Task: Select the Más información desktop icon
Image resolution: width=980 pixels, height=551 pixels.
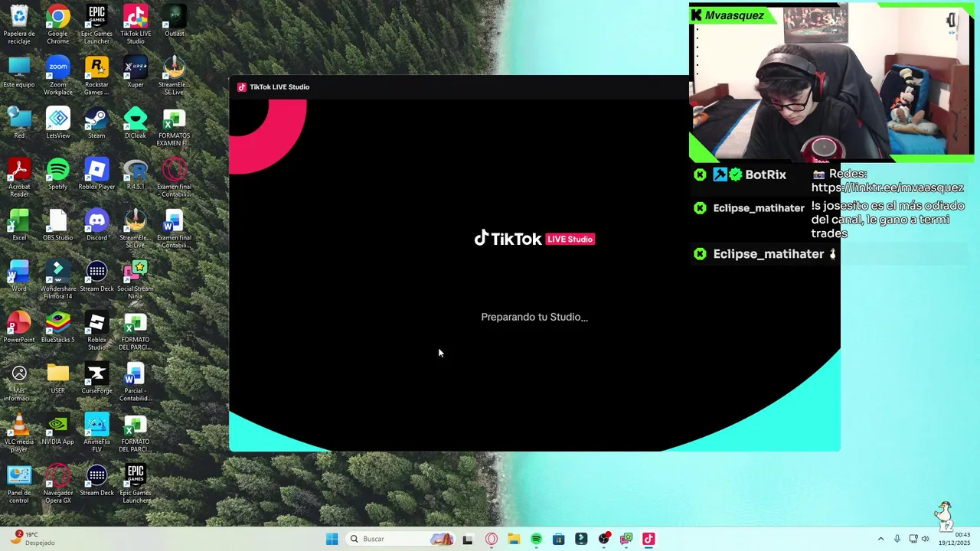Action: [19, 382]
